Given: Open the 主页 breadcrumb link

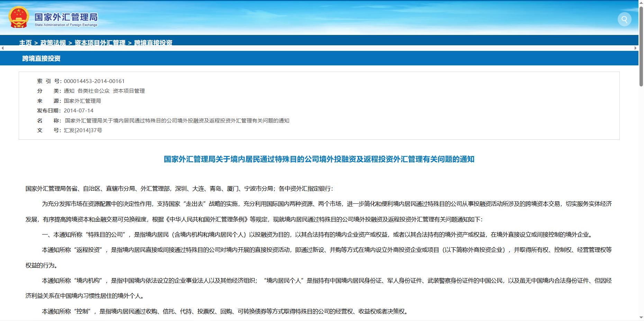Looking at the screenshot, I should (25, 43).
